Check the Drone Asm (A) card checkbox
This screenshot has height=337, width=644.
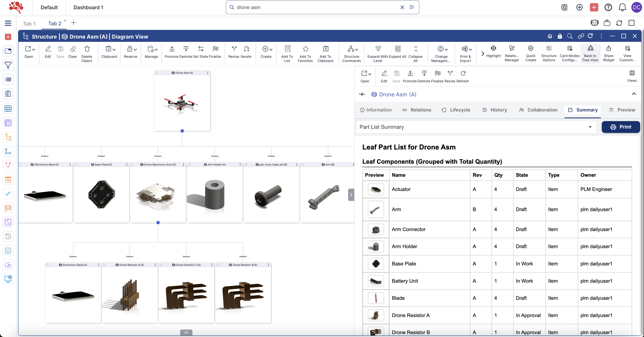[x=157, y=73]
